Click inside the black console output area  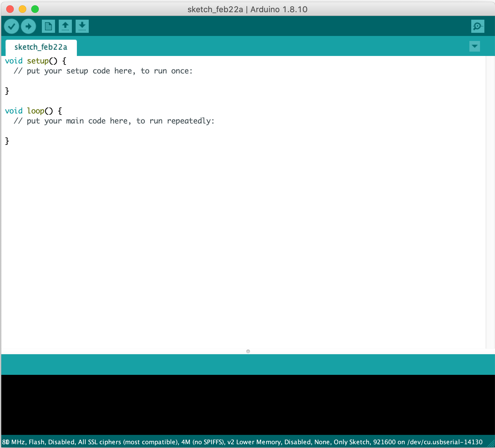point(248,405)
